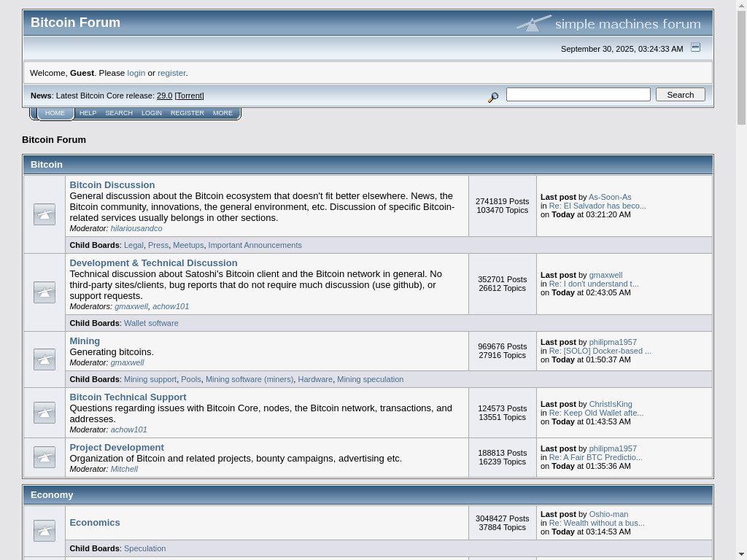Open the Mining support child board
747x560 pixels.
click(x=150, y=379)
